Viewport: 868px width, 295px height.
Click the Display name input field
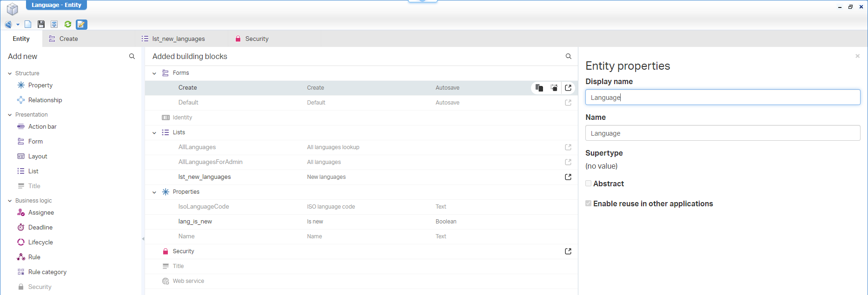pos(722,98)
